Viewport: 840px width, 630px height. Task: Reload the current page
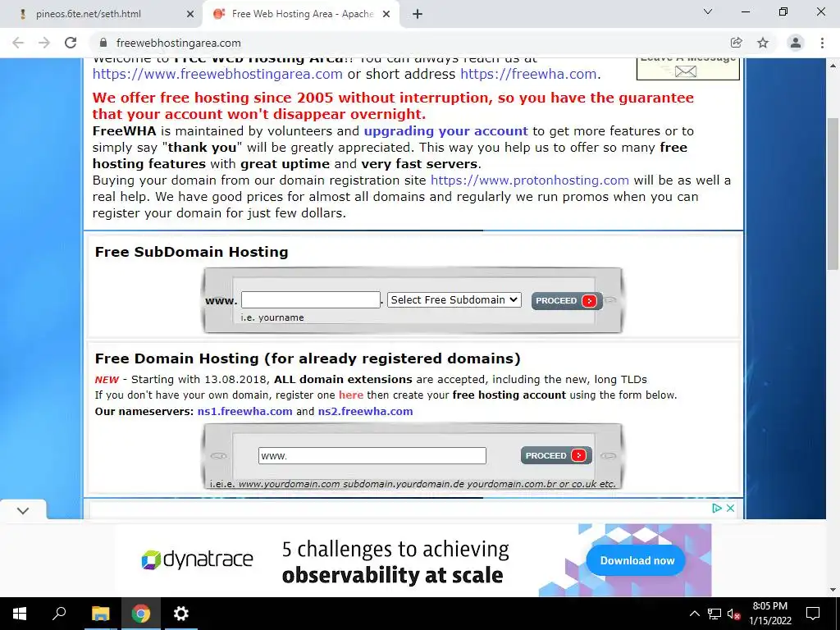(x=71, y=43)
